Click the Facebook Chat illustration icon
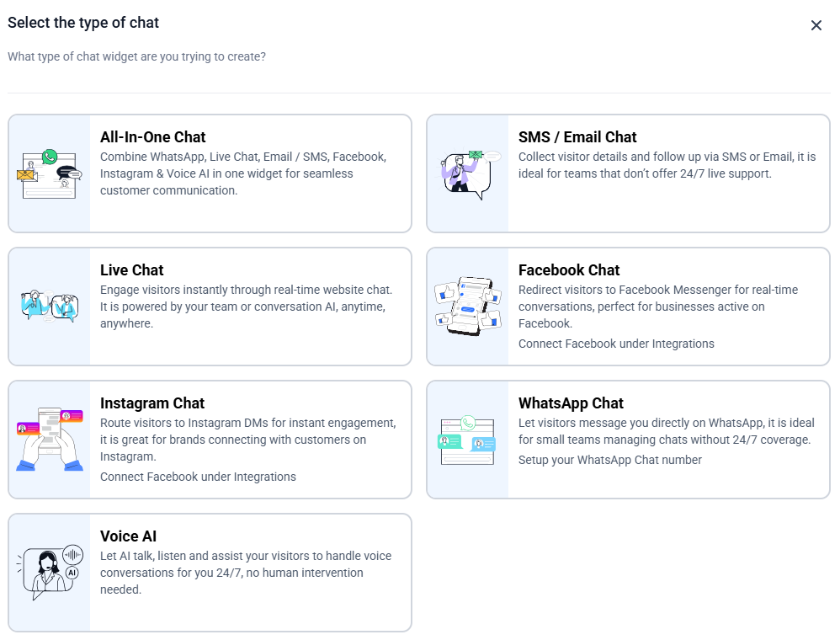The width and height of the screenshot is (840, 640). click(x=468, y=307)
